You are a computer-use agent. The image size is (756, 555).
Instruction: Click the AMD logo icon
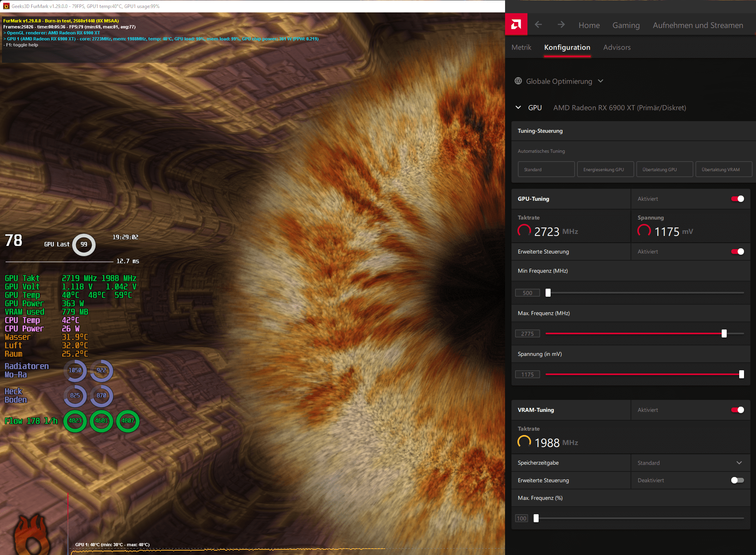pyautogui.click(x=516, y=25)
